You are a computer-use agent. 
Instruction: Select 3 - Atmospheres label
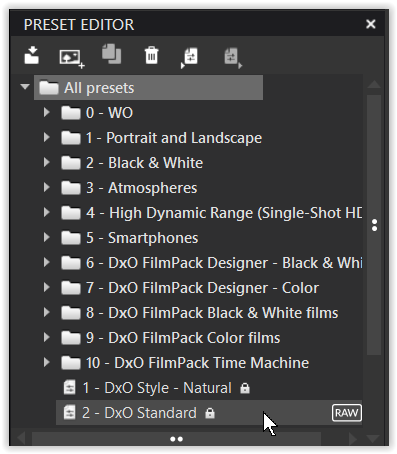point(141,188)
